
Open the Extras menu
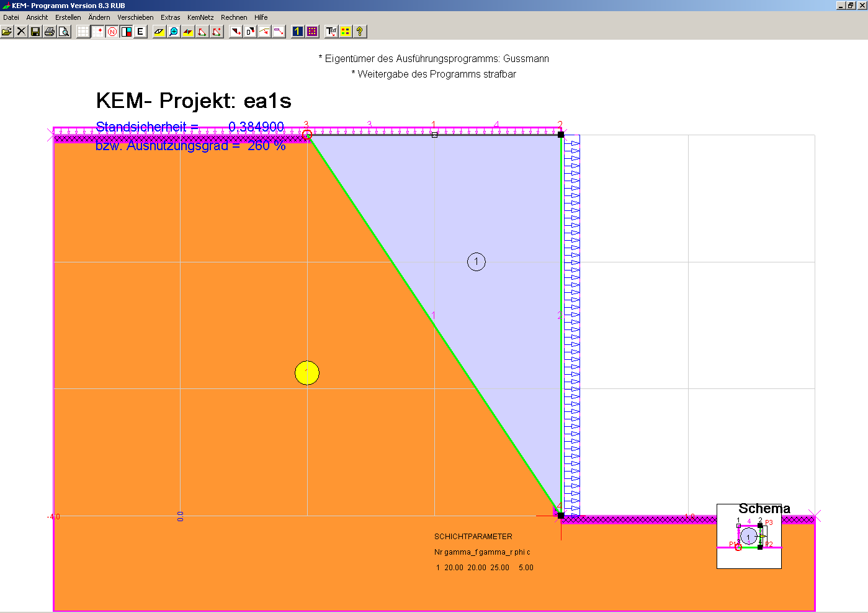(171, 17)
